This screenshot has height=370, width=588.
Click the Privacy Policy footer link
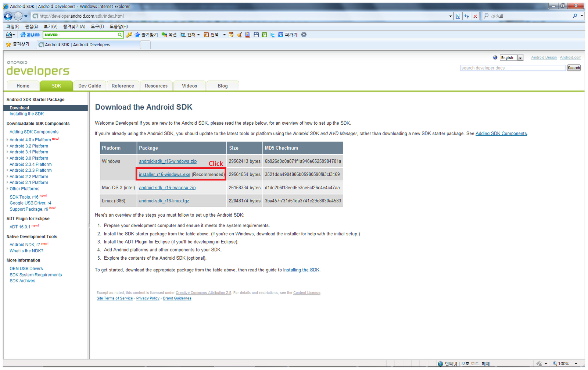148,298
